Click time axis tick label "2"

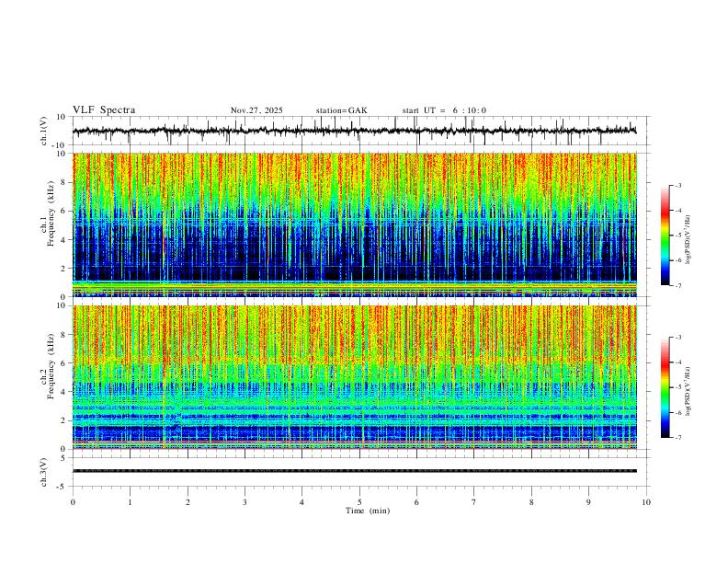pyautogui.click(x=188, y=502)
